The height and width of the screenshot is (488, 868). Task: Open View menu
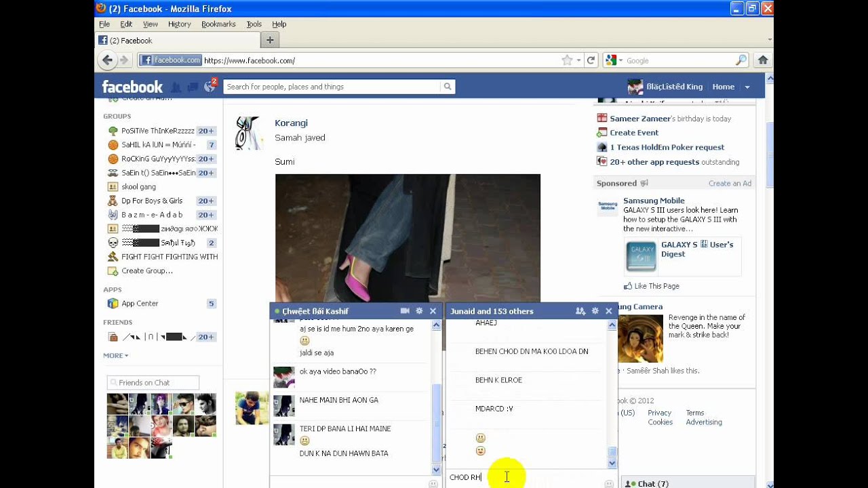coord(150,24)
